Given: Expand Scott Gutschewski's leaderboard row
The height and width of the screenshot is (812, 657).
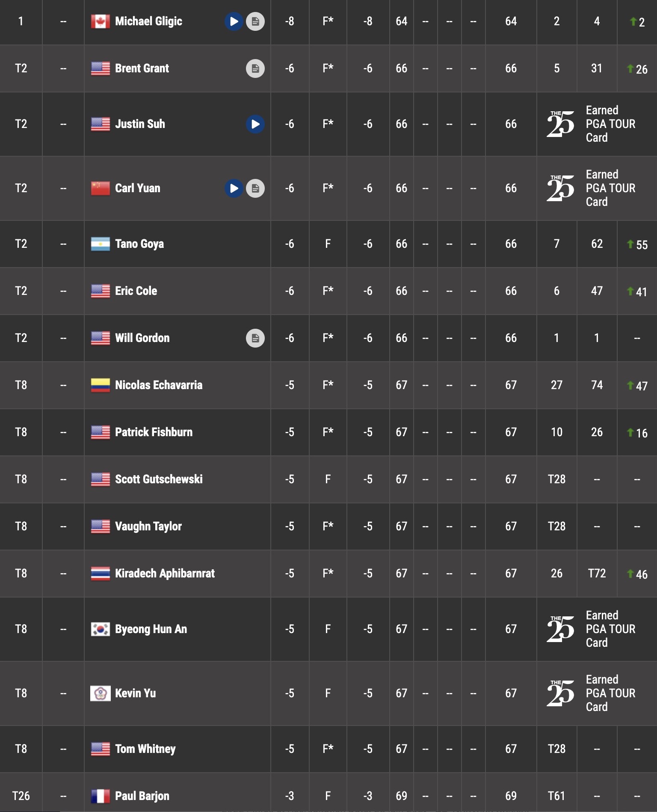Looking at the screenshot, I should (328, 479).
